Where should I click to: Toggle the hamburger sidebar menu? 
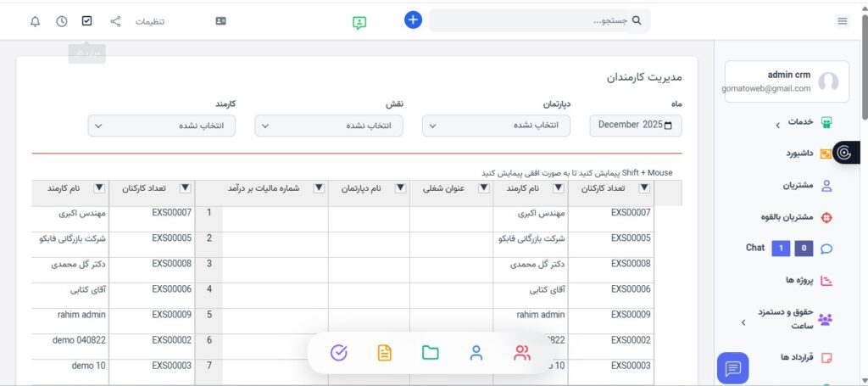[x=842, y=21]
